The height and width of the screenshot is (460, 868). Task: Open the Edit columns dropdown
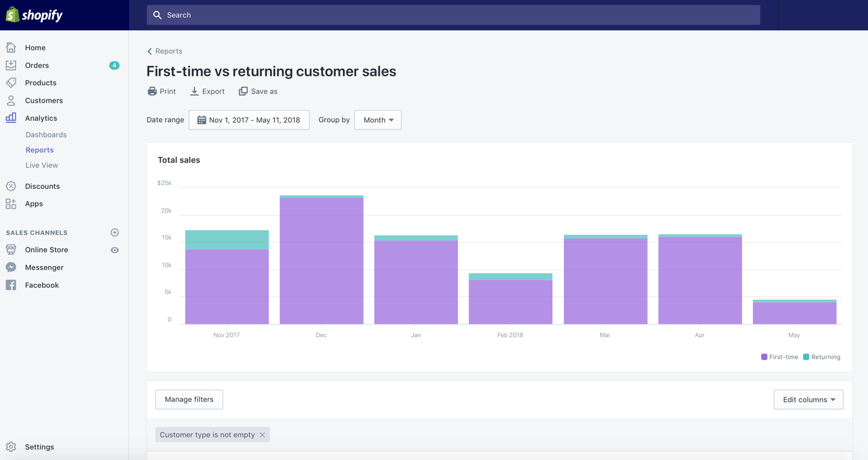pos(808,400)
